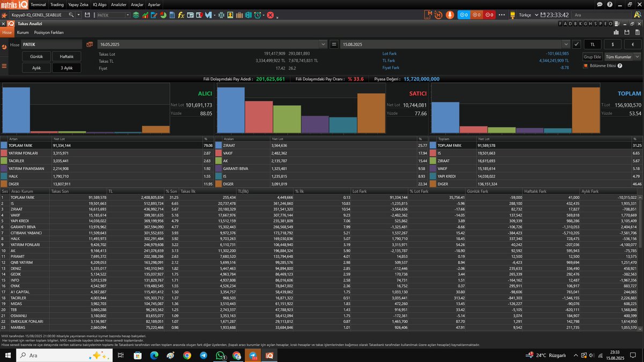Open the Yapay Zeka menu
This screenshot has width=644, height=362.
[x=78, y=4]
